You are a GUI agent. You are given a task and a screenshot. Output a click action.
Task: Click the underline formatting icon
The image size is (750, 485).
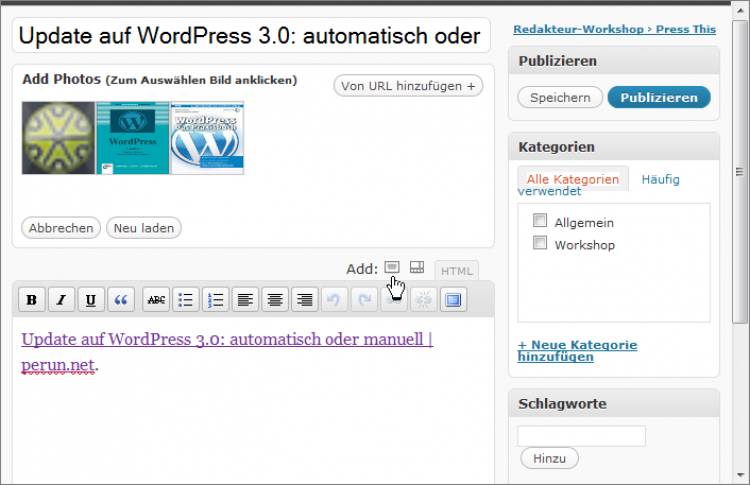pos(92,299)
